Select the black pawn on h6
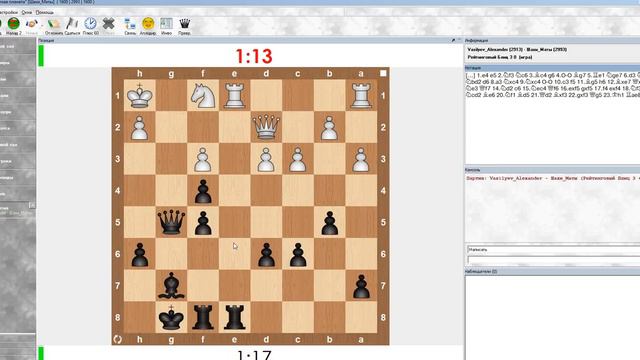Viewport: 640px width, 360px height. tap(140, 254)
